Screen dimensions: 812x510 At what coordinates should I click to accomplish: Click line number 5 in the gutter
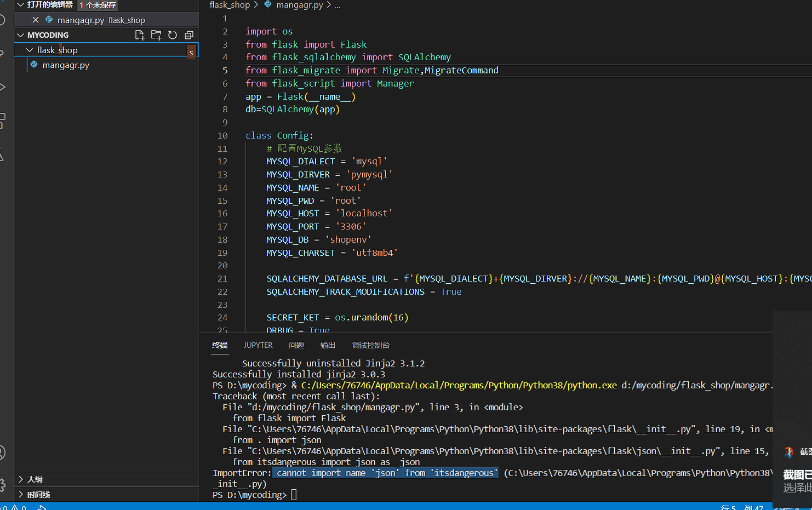pos(225,70)
